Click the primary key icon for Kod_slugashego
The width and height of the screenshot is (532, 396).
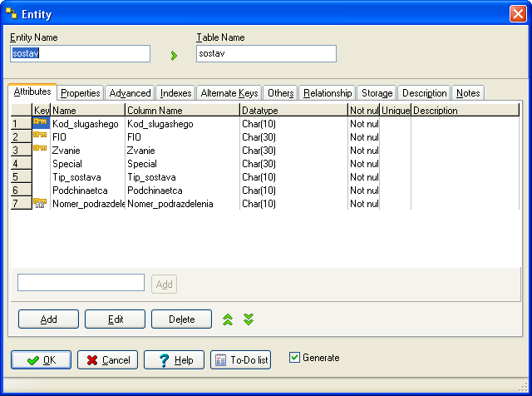(x=40, y=121)
